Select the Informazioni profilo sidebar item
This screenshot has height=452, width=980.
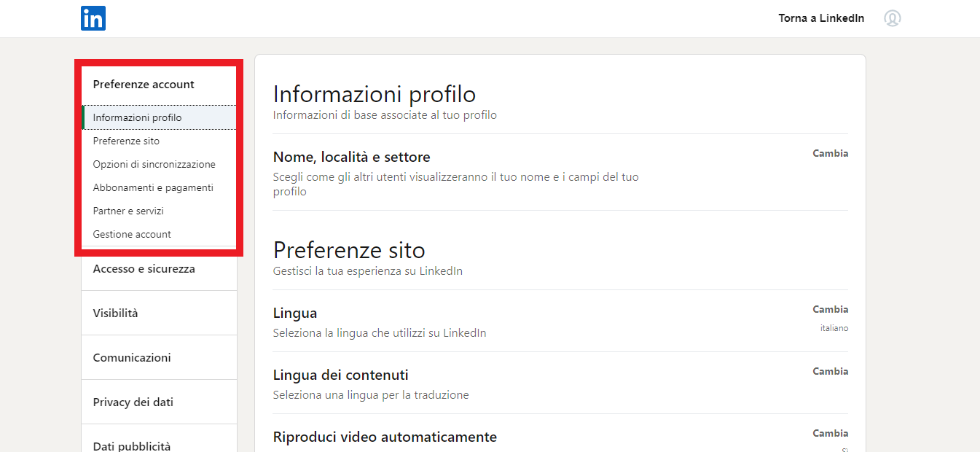pyautogui.click(x=137, y=117)
